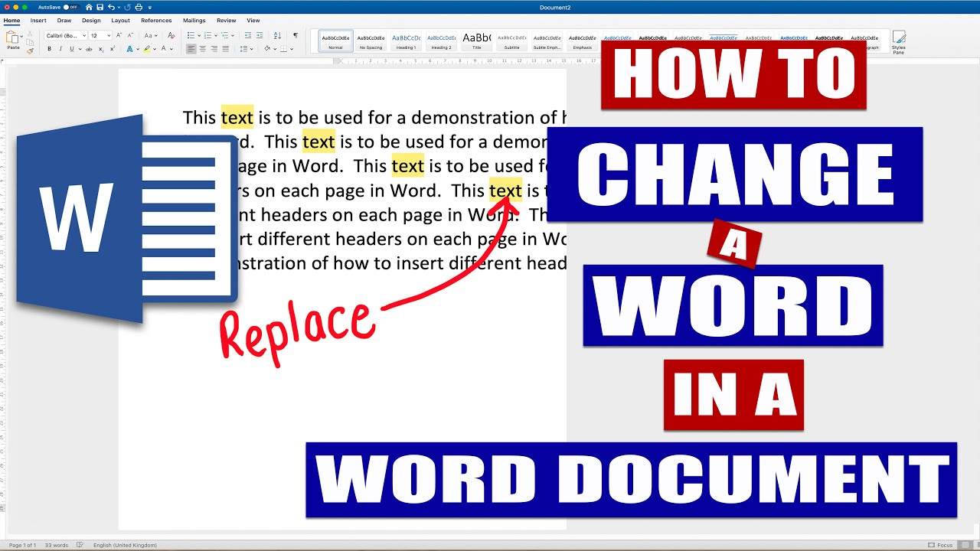Screen dimensions: 980x551
Task: Click Increase Indent icon
Action: pos(260,36)
